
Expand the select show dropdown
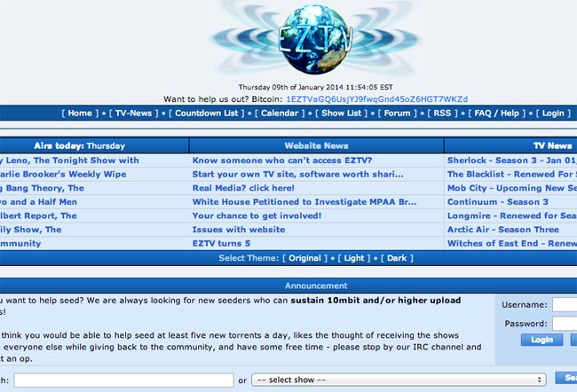point(398,380)
